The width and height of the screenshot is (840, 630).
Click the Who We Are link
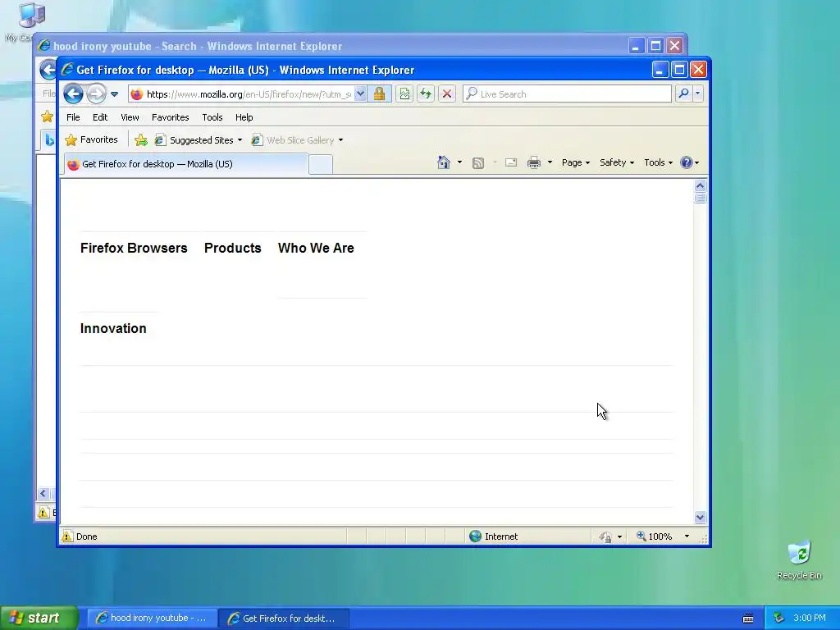(x=316, y=248)
